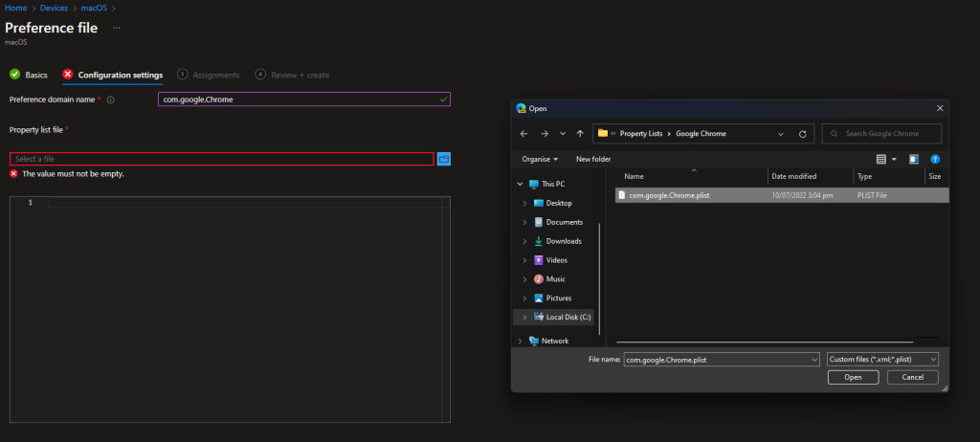Expand the Network tree node

(520, 341)
